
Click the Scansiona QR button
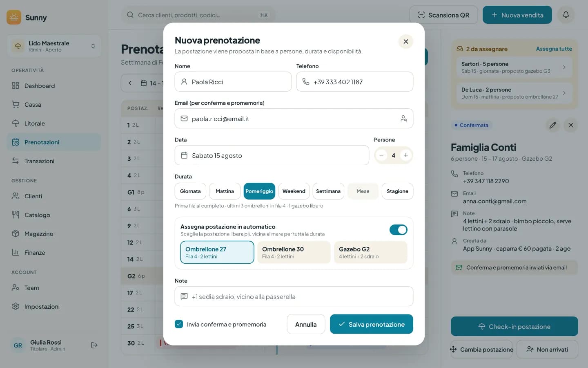(443, 15)
